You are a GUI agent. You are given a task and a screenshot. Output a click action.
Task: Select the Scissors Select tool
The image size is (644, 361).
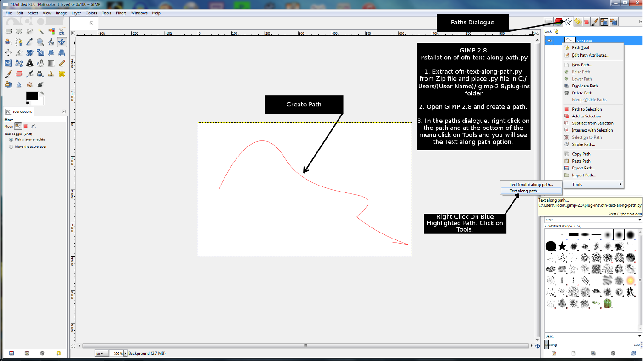pos(61,31)
